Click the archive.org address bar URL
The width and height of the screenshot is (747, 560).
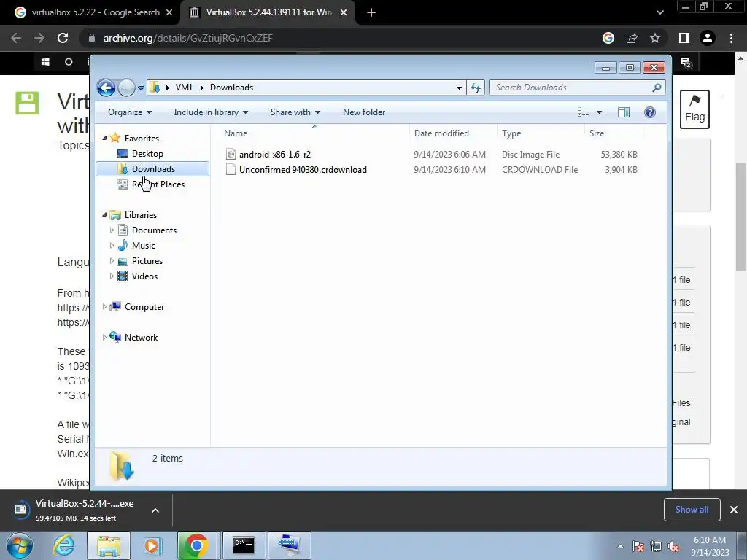pyautogui.click(x=187, y=38)
